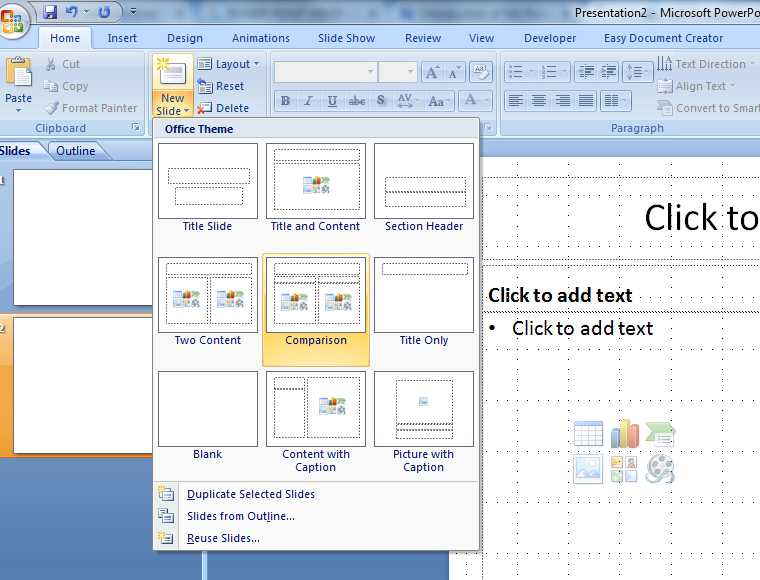Choose the Title and Content layout
The width and height of the screenshot is (760, 580).
(x=316, y=188)
